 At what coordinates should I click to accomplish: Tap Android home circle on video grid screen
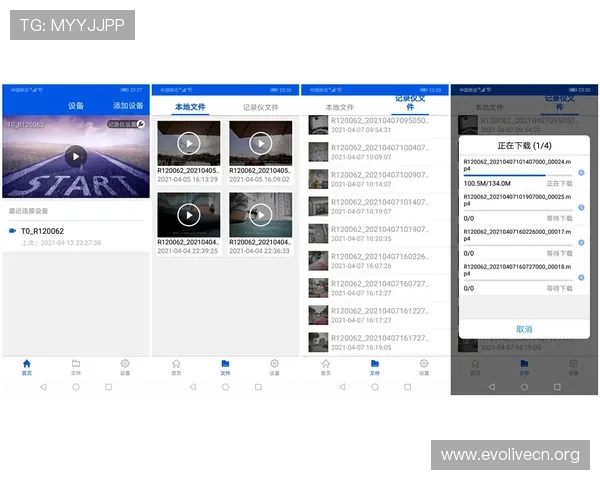click(x=225, y=387)
